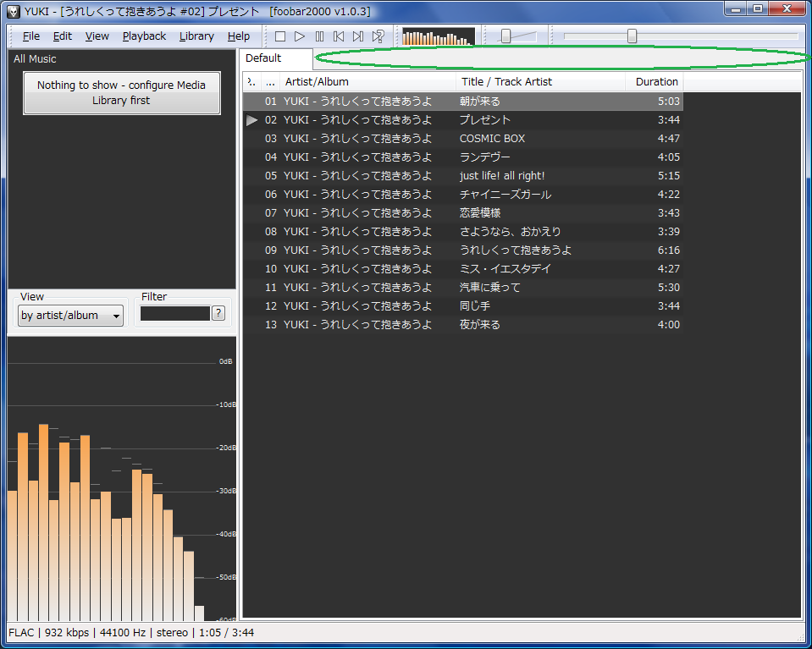Click the foobar2000 title bar icon
Image resolution: width=812 pixels, height=649 pixels.
[x=14, y=11]
